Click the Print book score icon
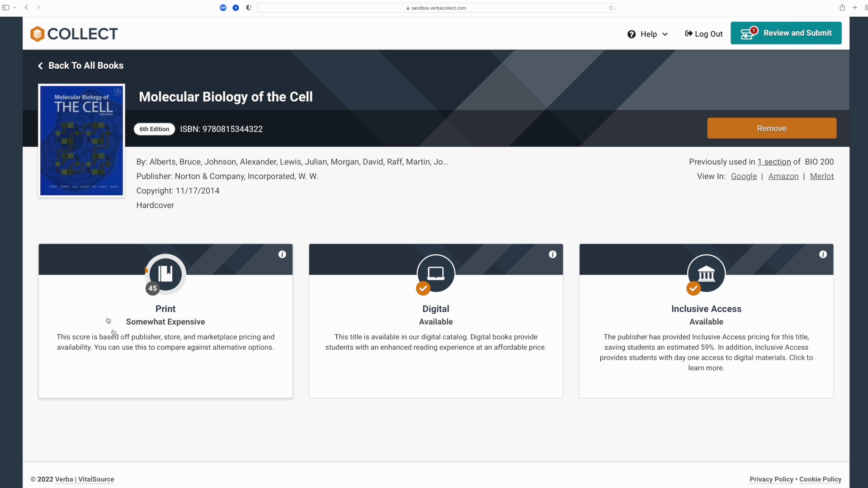 click(x=165, y=274)
